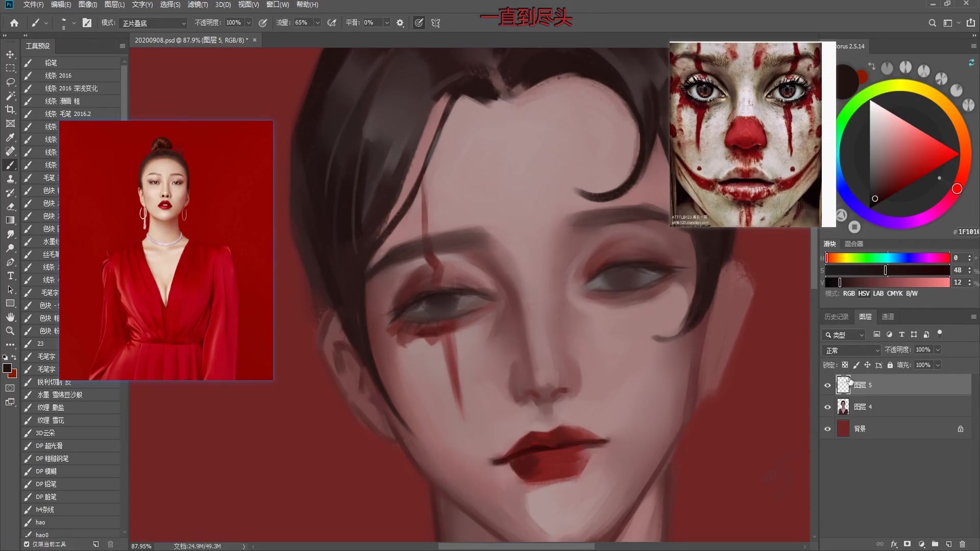Create a new group folder
This screenshot has height=551, width=980.
(x=935, y=544)
